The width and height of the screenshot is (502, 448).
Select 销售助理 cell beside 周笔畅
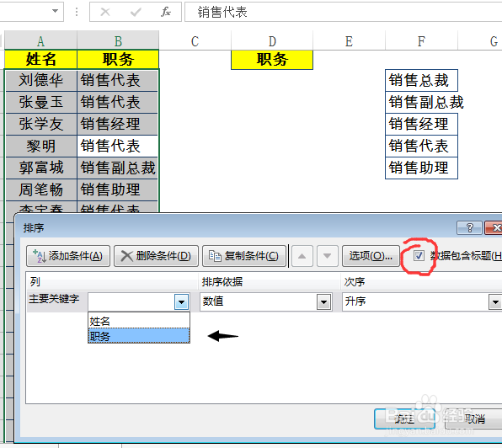pyautogui.click(x=117, y=189)
